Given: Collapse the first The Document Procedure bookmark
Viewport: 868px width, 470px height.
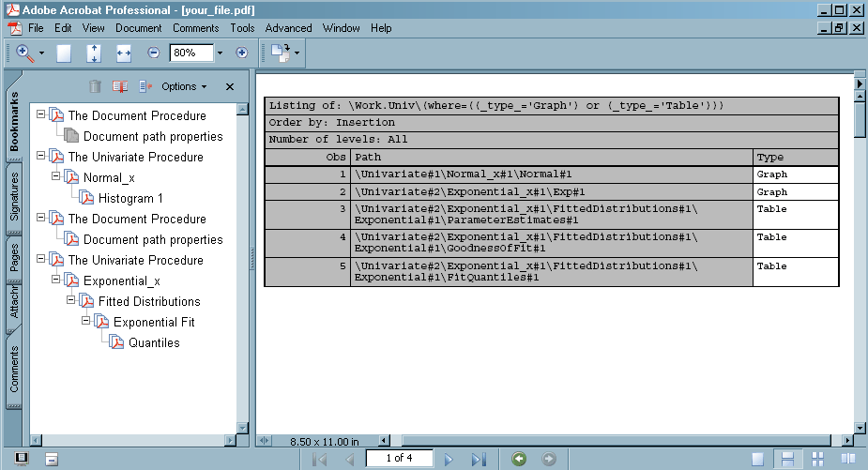Looking at the screenshot, I should (41, 114).
